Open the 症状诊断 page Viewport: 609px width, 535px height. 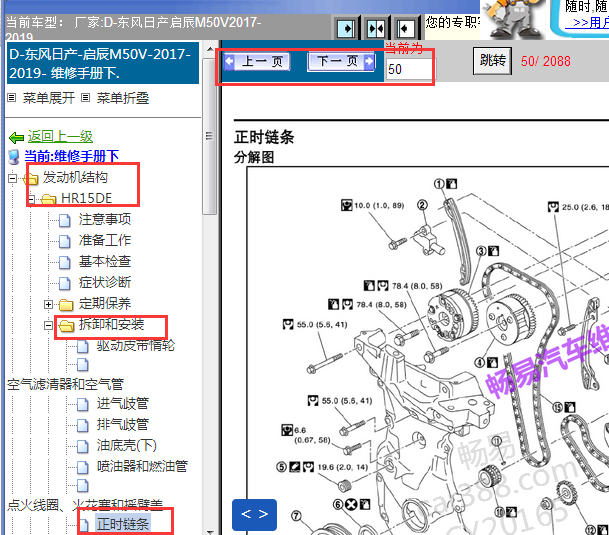(105, 282)
